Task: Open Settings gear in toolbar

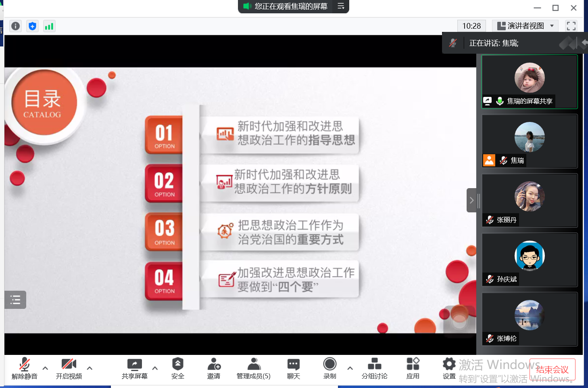Action: (449, 368)
